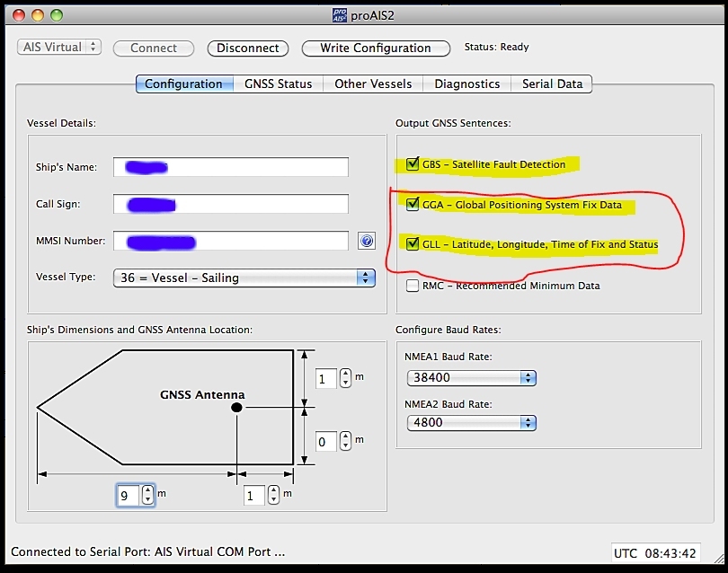The image size is (728, 573).
Task: Show the Other Vessels tab
Action: (373, 84)
